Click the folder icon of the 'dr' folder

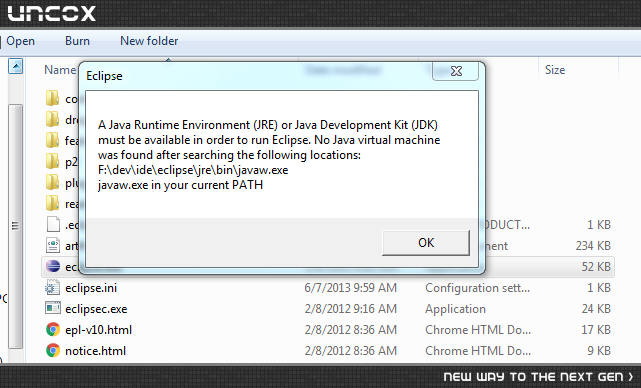click(x=52, y=119)
